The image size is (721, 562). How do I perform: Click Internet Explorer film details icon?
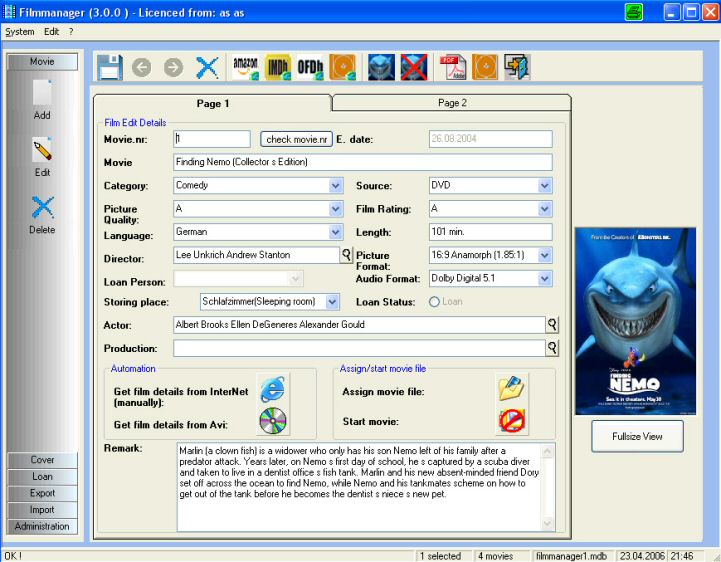(272, 390)
